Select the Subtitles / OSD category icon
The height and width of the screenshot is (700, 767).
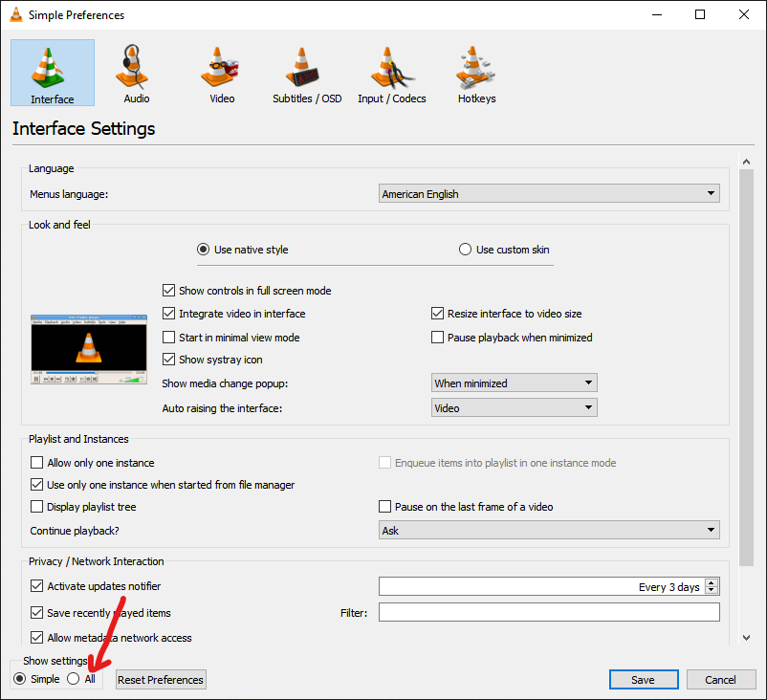coord(306,74)
